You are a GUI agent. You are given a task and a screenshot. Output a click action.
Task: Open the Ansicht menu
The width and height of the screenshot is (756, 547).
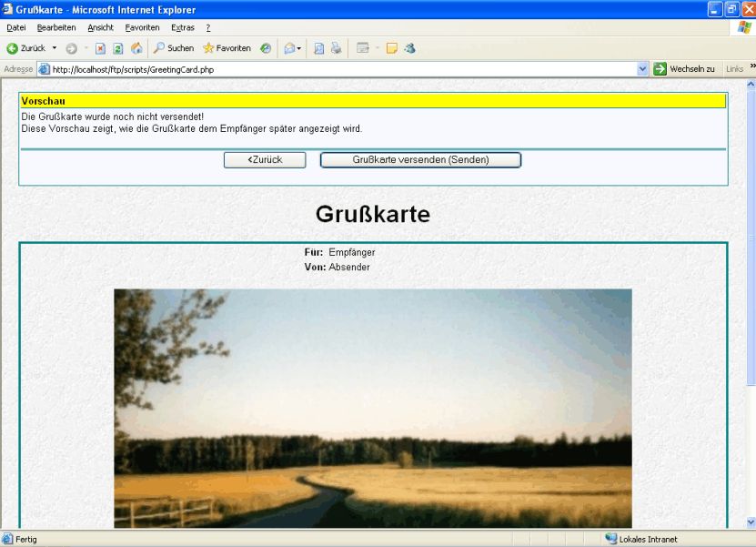100,28
